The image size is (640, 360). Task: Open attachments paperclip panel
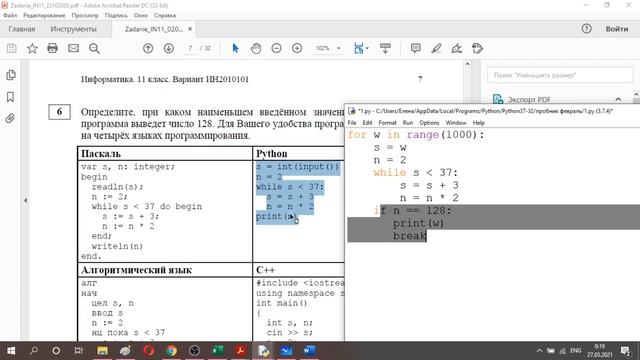pos(10,118)
